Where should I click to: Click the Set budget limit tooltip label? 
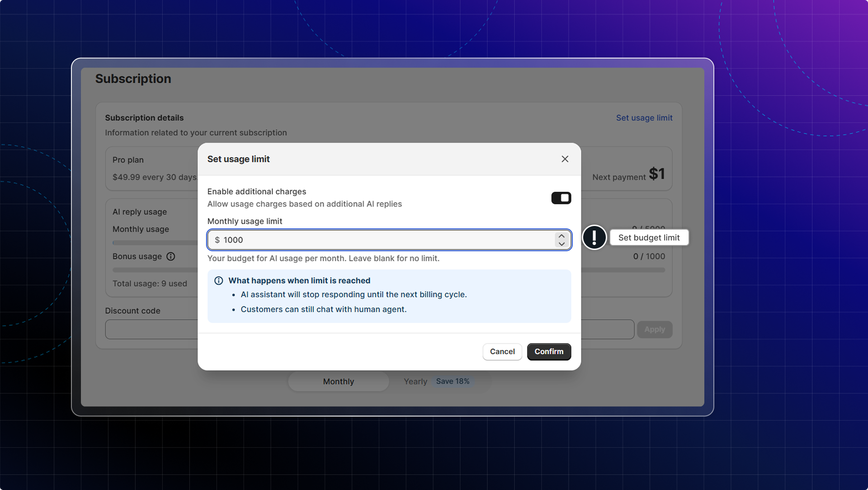pyautogui.click(x=649, y=238)
